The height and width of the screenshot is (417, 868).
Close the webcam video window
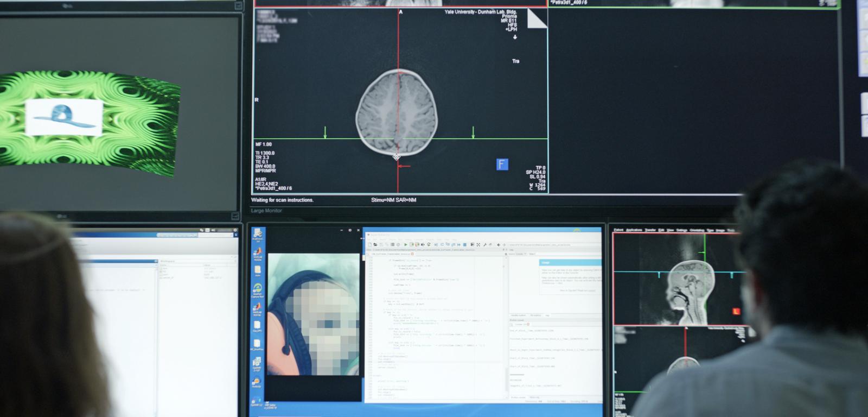coord(358,230)
